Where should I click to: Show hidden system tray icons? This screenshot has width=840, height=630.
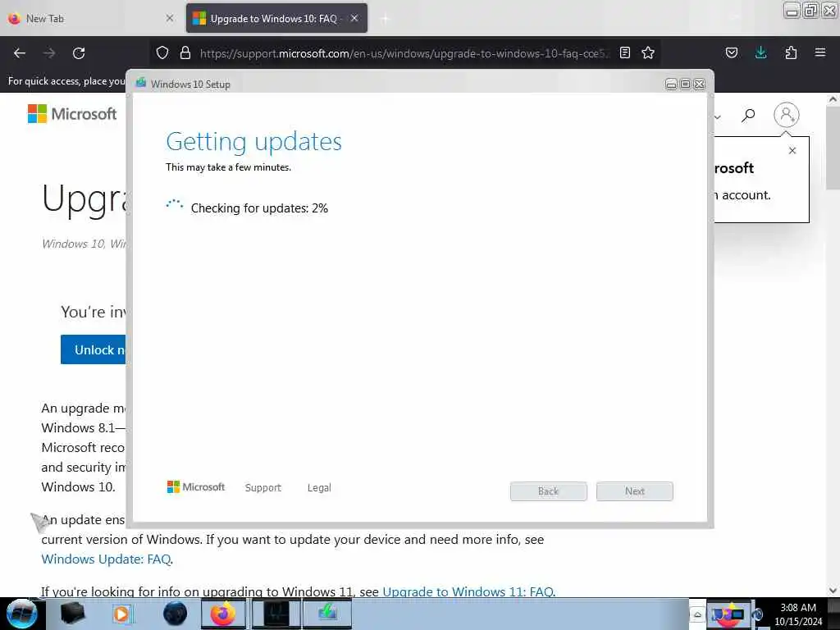697,614
